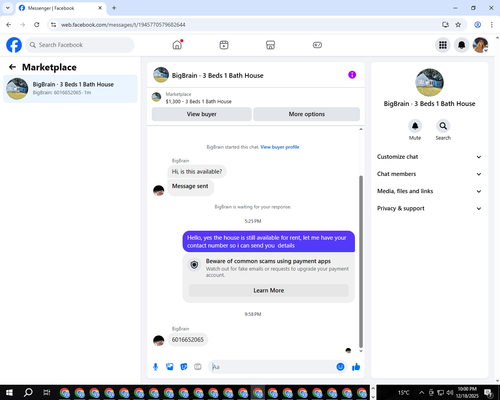Screen dimensions: 500x400
Task: Open the taskbar clock and date
Action: point(467,392)
